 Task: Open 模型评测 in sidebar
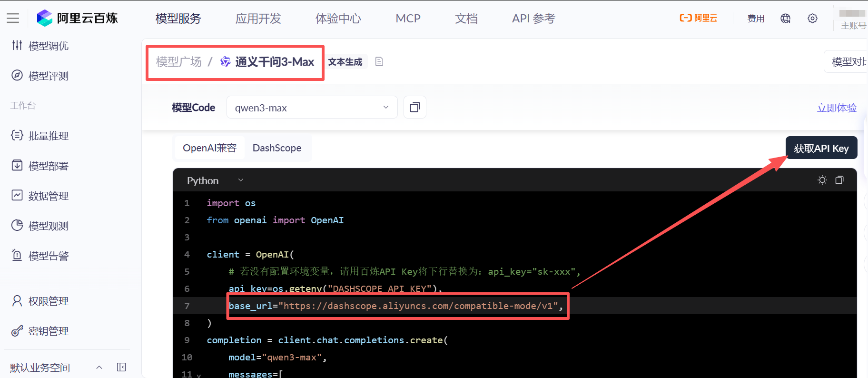click(x=49, y=76)
